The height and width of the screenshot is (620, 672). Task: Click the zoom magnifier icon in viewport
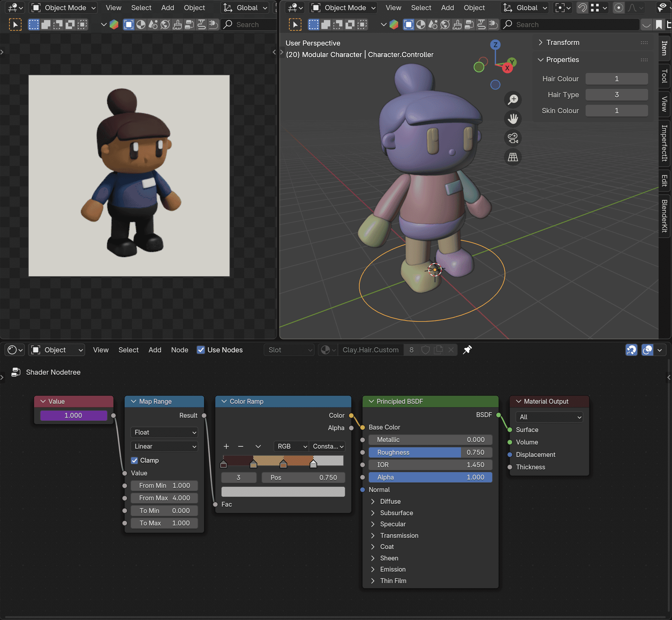pyautogui.click(x=513, y=99)
